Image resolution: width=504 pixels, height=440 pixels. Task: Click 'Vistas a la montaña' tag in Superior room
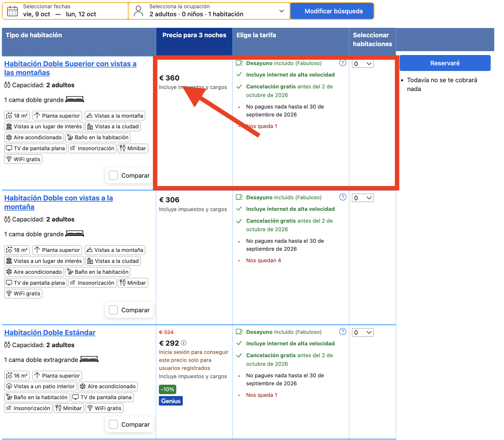[115, 116]
